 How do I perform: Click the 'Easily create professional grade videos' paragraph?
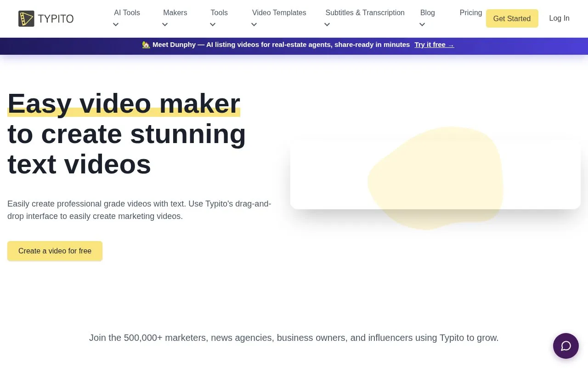click(139, 210)
